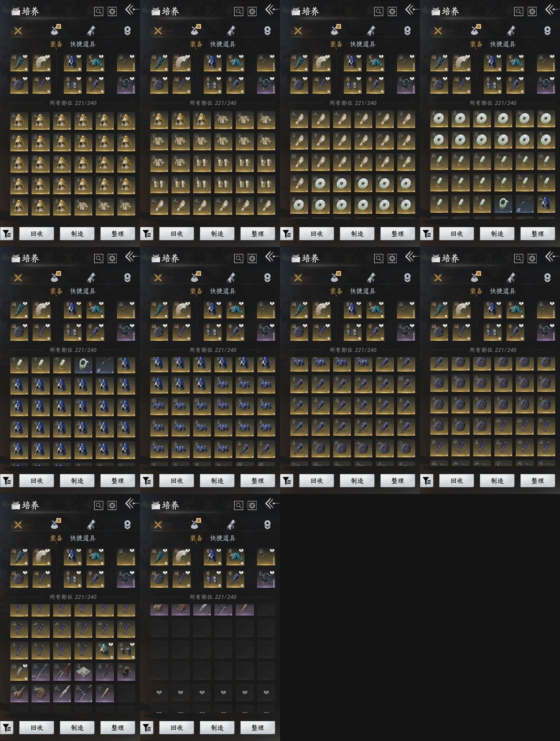Select equipped blue gauntlets slot in mostly empty-grid panel
The image size is (560, 741).
213,579
